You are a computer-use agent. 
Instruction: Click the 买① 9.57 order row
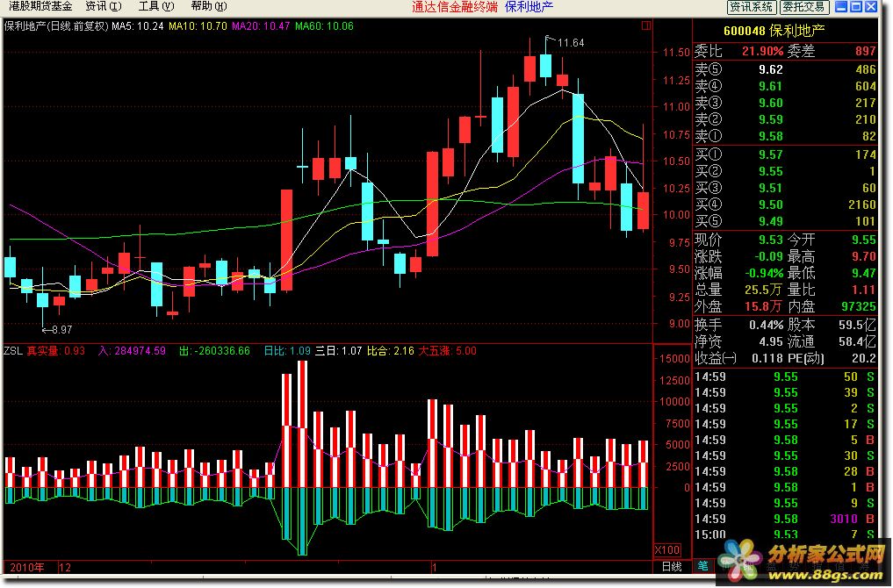point(785,154)
